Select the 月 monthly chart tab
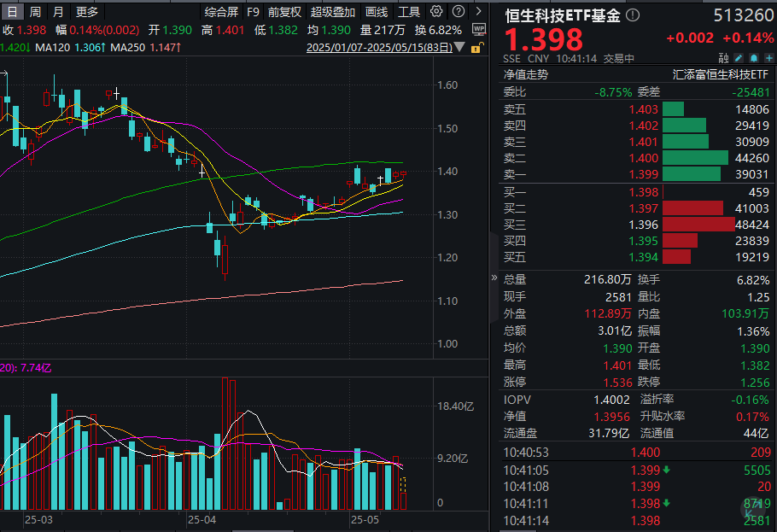 click(56, 12)
